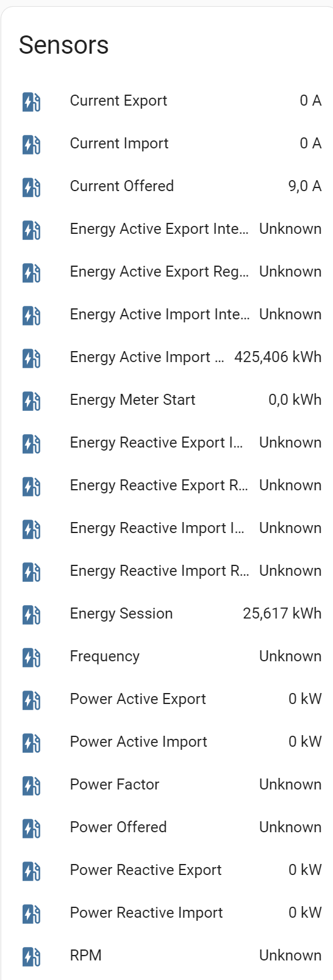The image size is (333, 980).
Task: Click the Power Offered sensor icon
Action: [31, 827]
